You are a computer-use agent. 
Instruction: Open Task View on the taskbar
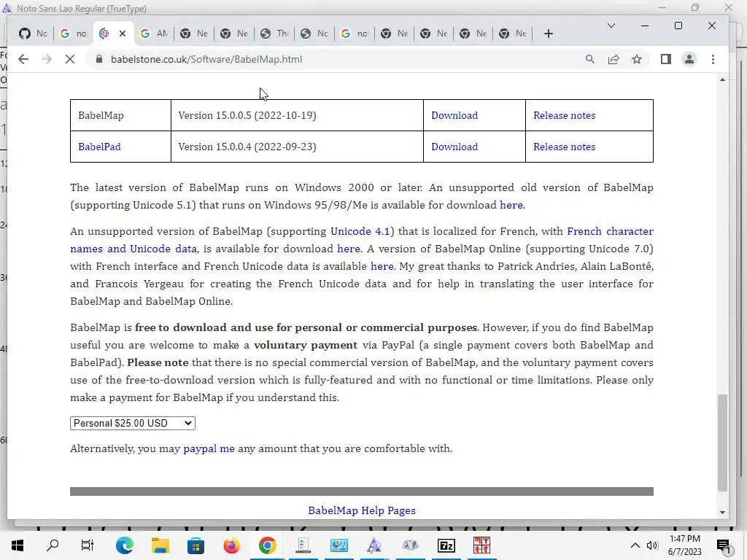tap(88, 545)
